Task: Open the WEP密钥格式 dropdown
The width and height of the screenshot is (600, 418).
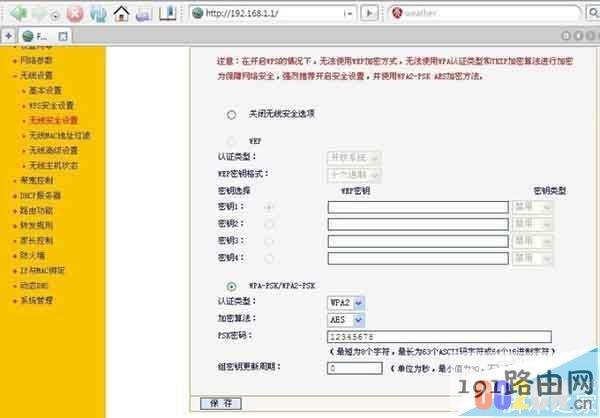Action: pyautogui.click(x=354, y=175)
